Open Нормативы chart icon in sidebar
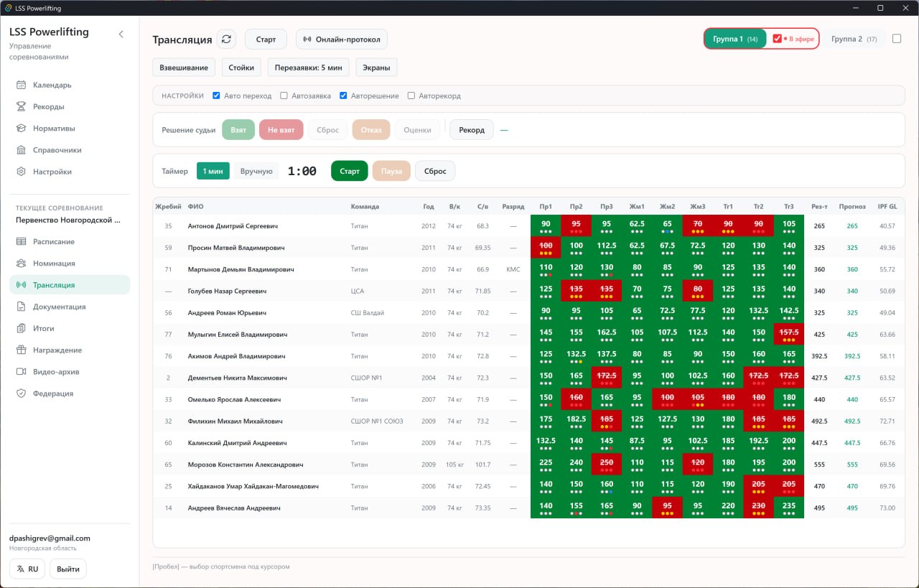919x588 pixels. point(22,129)
